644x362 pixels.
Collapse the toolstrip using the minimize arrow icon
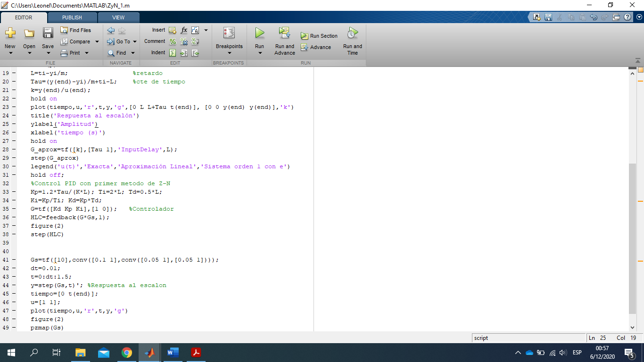click(637, 61)
